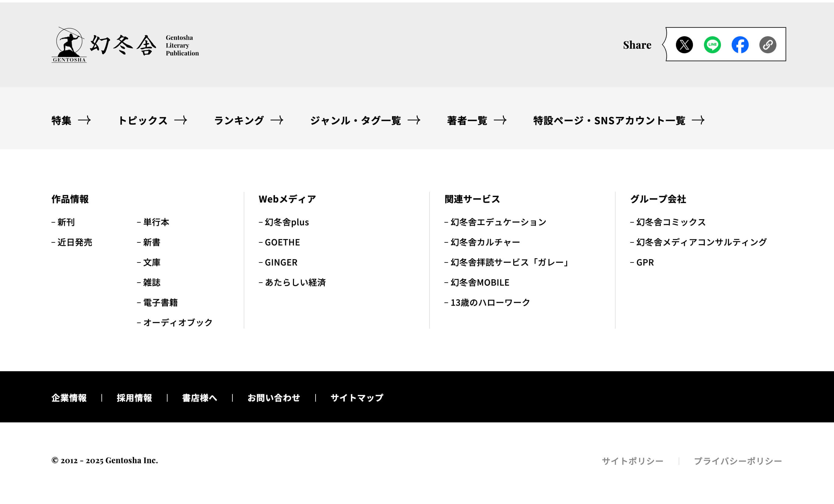Open the オーディオブック page
Screen dimensions: 834x504
(x=177, y=322)
